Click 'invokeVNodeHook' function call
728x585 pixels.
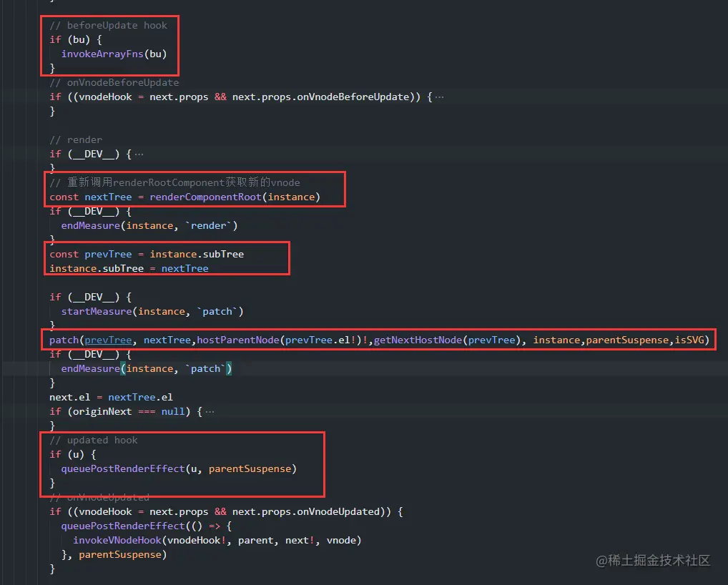point(117,541)
